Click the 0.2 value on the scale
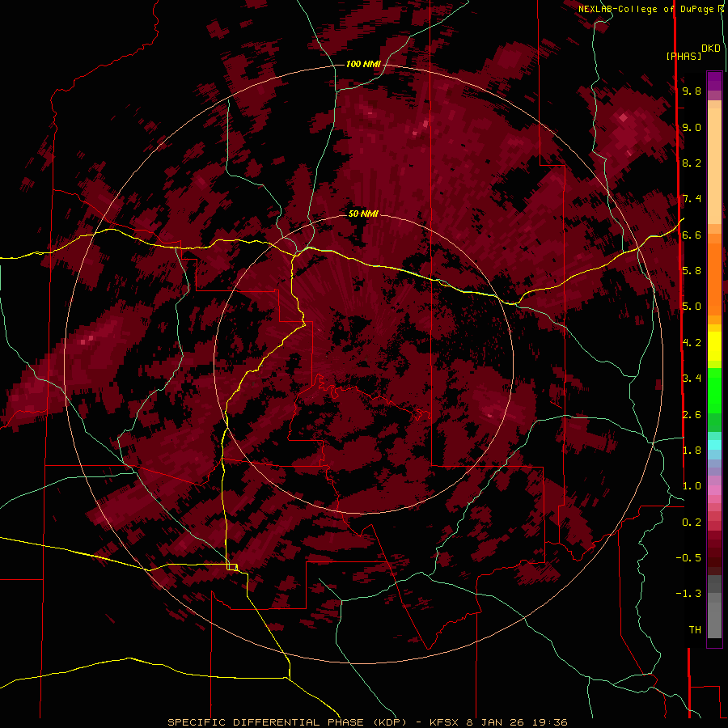The width and height of the screenshot is (728, 728). (x=692, y=523)
